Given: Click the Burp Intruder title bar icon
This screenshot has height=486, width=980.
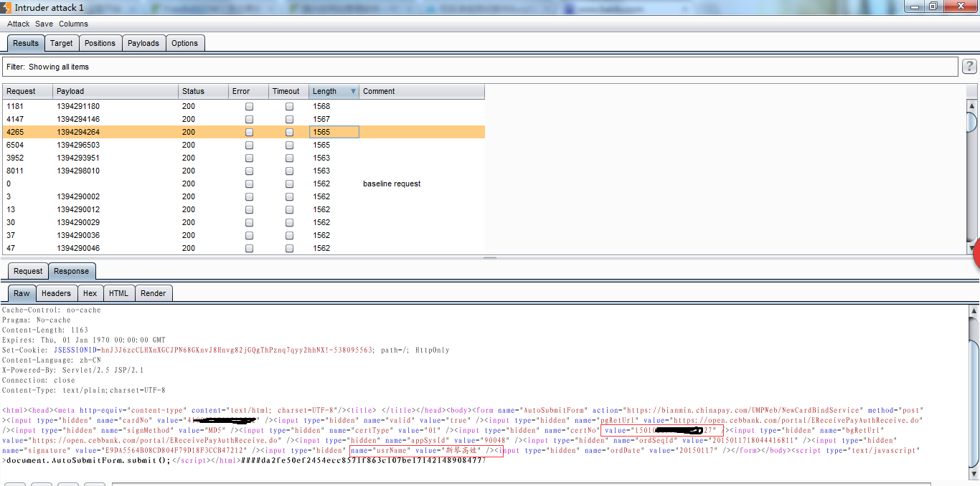Looking at the screenshot, I should click(6, 6).
